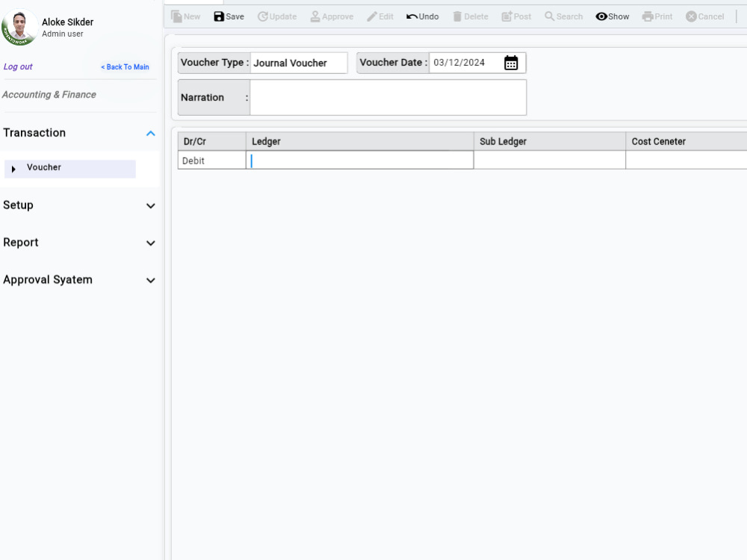This screenshot has width=747, height=560.
Task: Click the Search magnifier icon
Action: tap(549, 16)
